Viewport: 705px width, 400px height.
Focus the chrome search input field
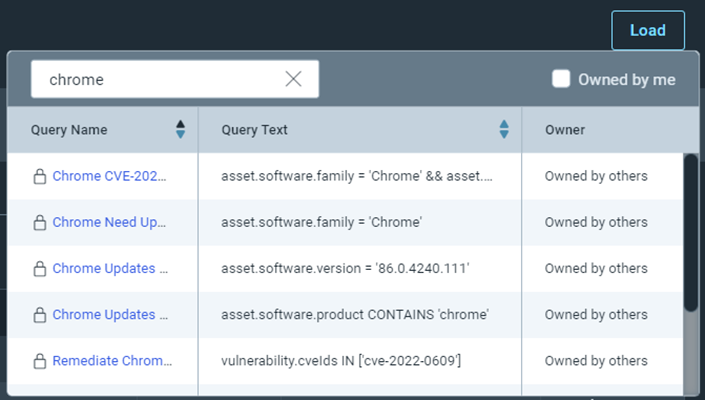(x=175, y=79)
